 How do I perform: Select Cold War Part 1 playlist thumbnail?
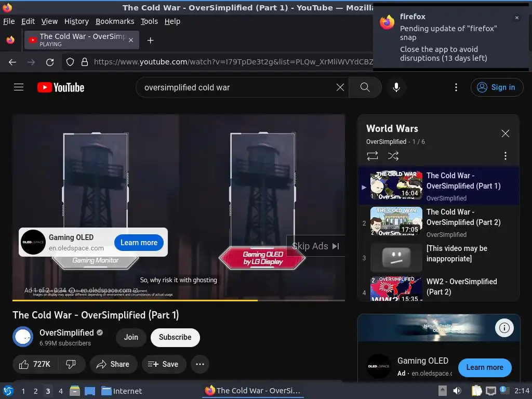point(396,185)
